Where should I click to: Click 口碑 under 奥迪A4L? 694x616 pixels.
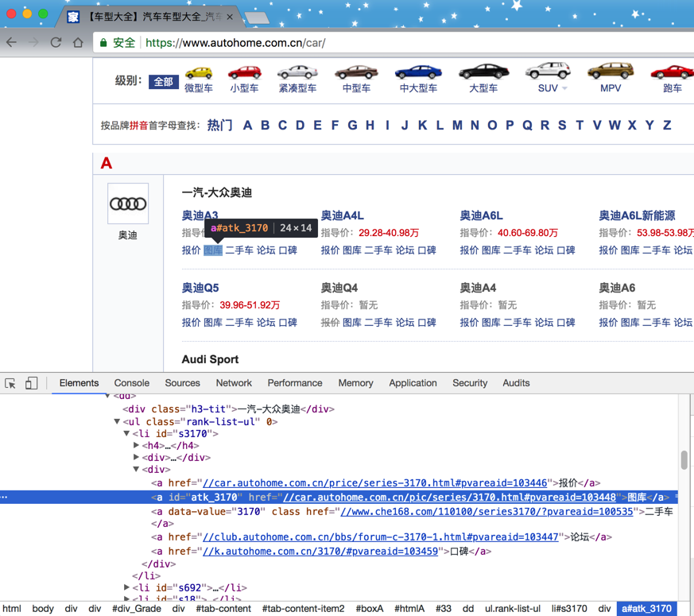pyautogui.click(x=427, y=250)
